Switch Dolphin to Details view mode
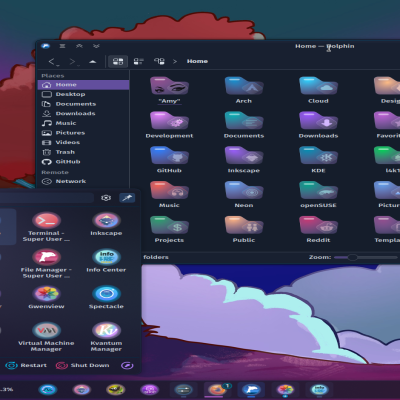Screen dimensions: 400x400 [159, 61]
